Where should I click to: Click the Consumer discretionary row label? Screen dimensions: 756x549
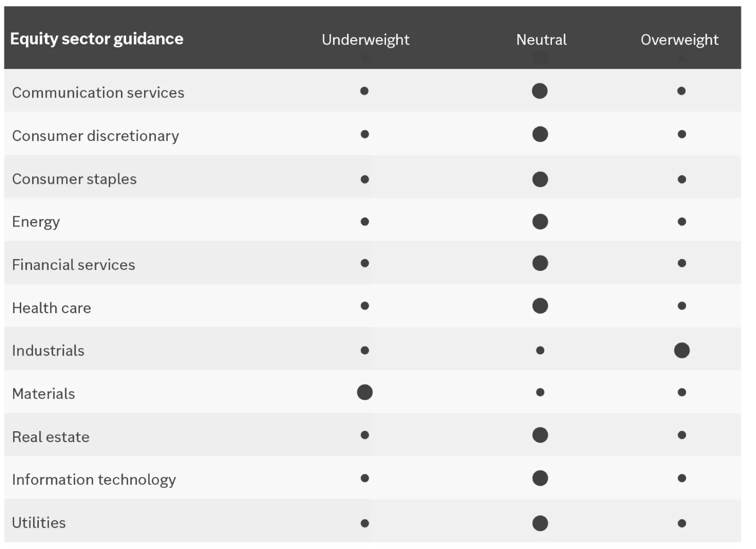(95, 136)
